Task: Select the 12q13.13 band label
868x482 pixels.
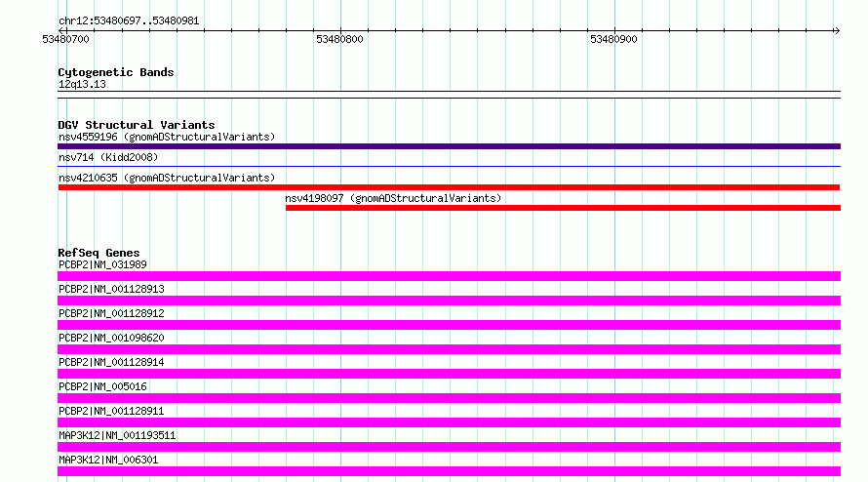Action: pyautogui.click(x=82, y=84)
